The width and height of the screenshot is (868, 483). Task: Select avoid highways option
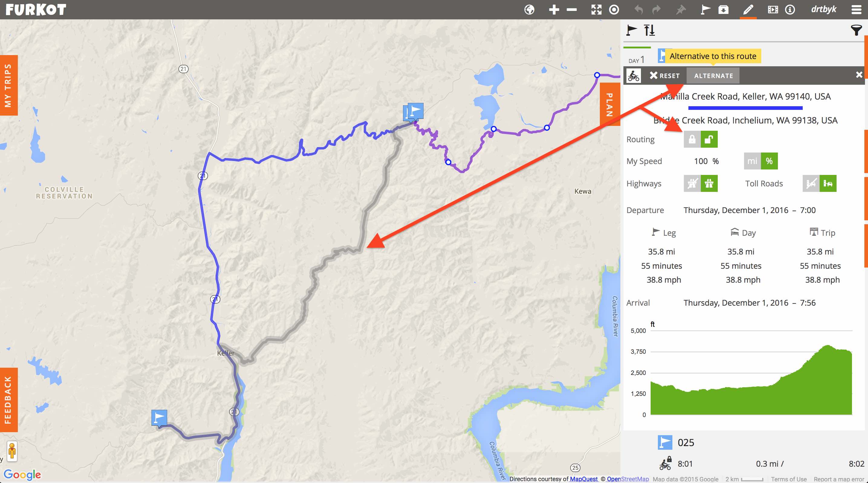point(692,183)
